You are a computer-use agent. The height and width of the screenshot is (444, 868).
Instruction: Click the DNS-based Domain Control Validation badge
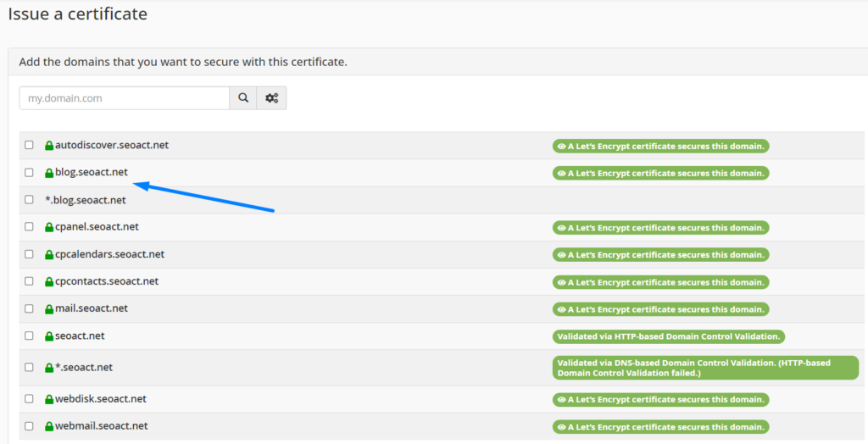pos(705,368)
